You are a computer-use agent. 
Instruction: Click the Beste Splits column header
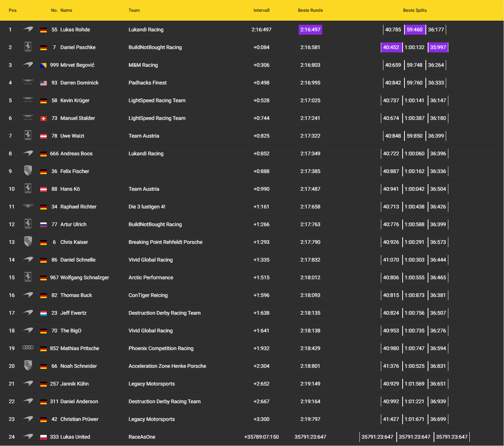[415, 10]
